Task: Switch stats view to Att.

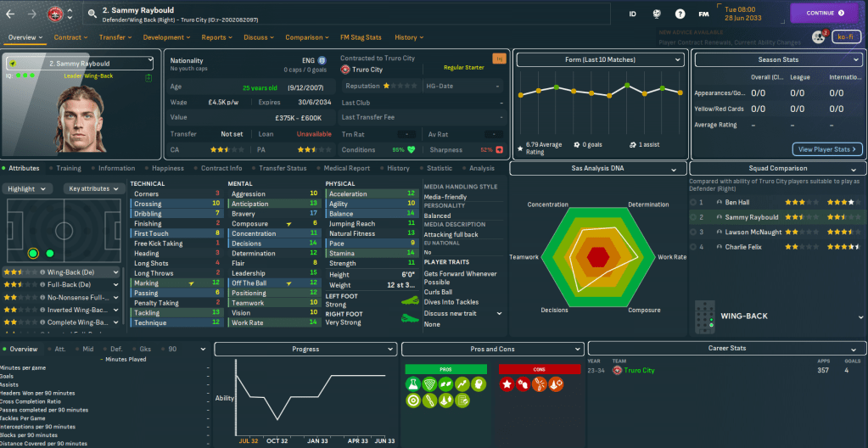Action: coord(59,349)
